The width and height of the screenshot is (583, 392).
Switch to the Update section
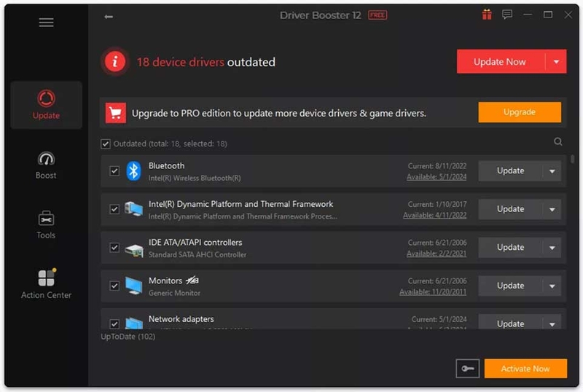pyautogui.click(x=46, y=105)
